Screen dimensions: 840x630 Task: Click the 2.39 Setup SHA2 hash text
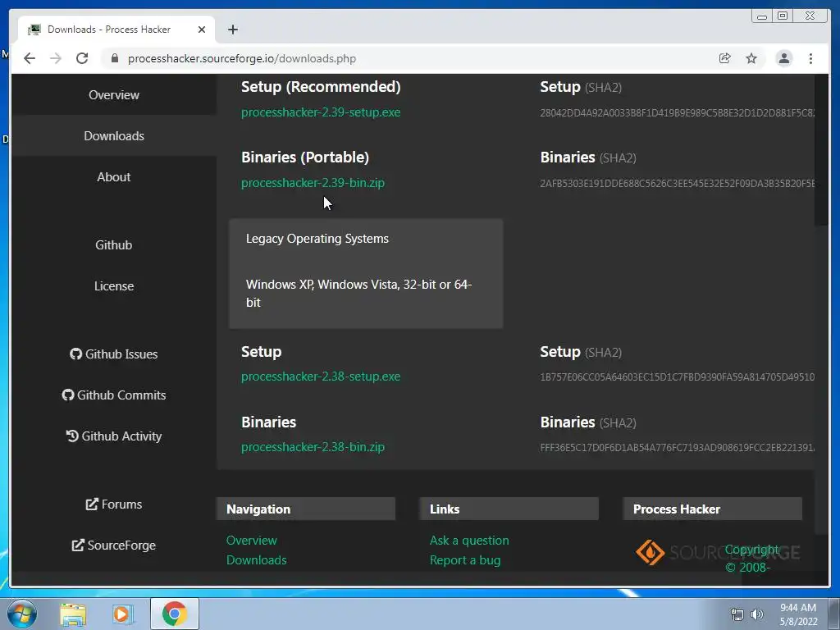click(x=677, y=113)
